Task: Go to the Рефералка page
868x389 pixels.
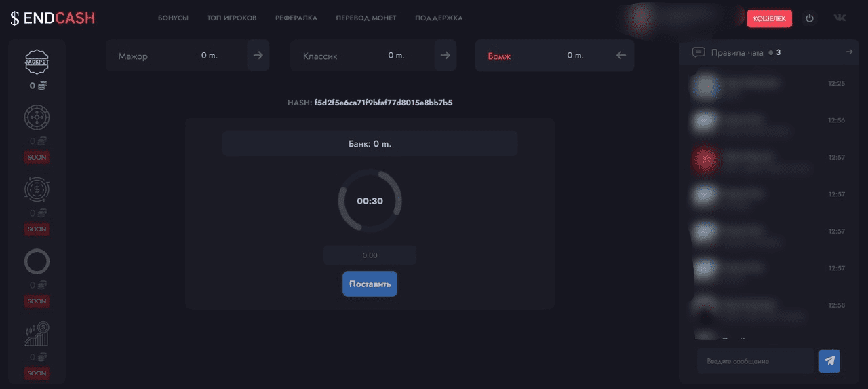Action: tap(296, 18)
